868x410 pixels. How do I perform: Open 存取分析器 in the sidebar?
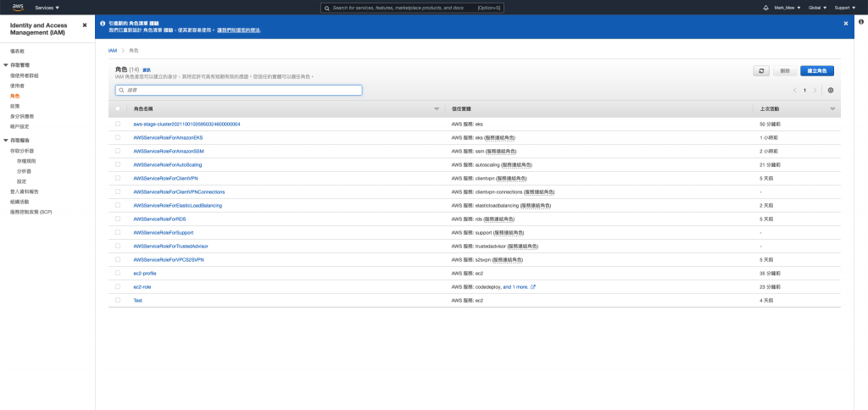[22, 151]
